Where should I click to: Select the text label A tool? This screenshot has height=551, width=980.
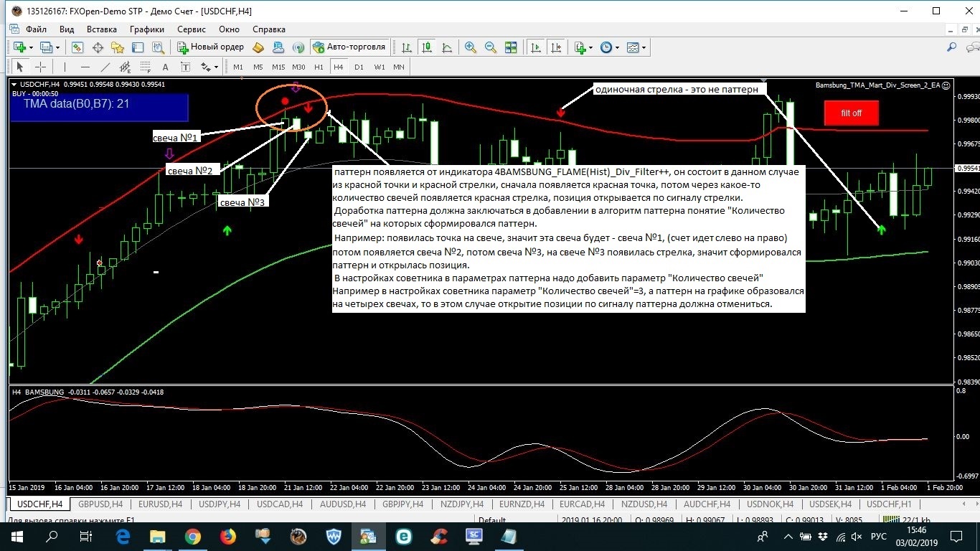pyautogui.click(x=166, y=67)
